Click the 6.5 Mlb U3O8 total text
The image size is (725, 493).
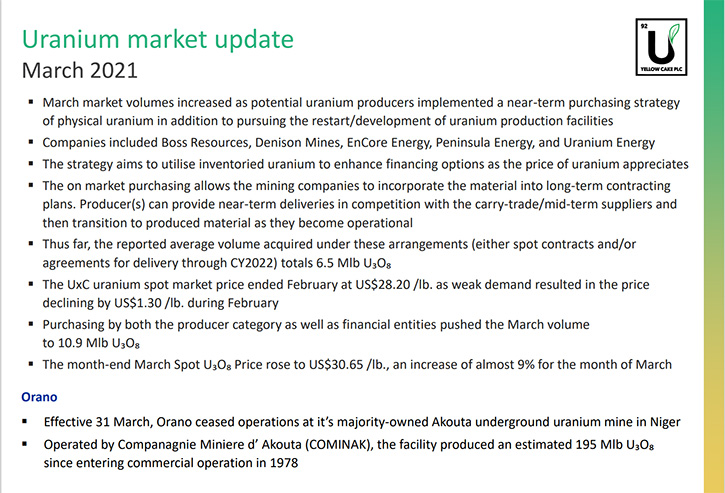point(354,263)
